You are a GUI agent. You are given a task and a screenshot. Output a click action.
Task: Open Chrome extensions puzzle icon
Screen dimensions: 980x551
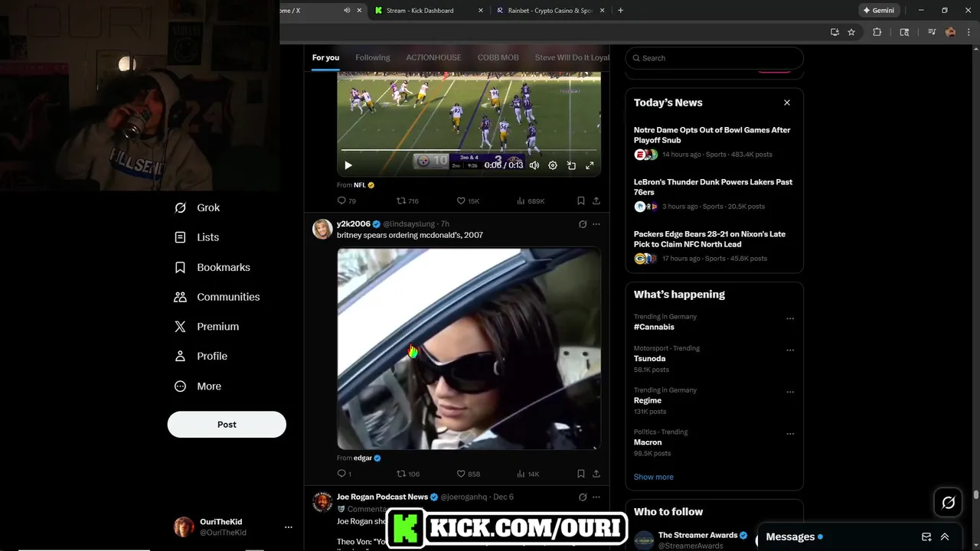point(877,32)
